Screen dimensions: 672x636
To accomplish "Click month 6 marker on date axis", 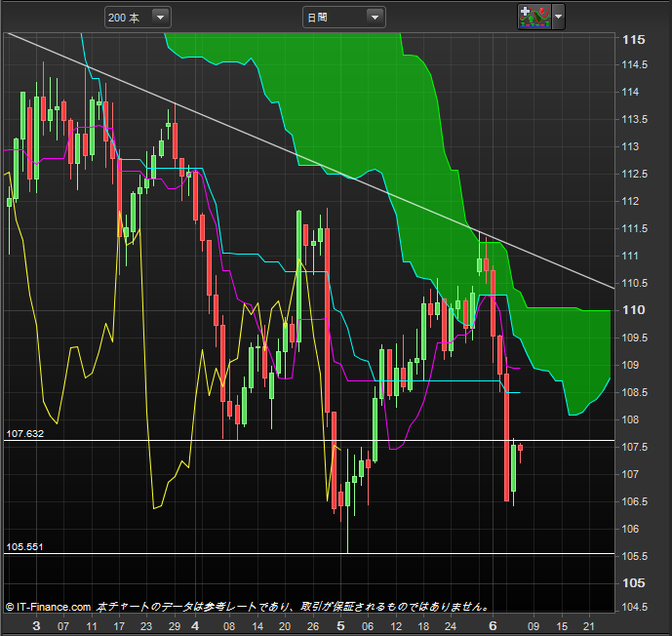I will (493, 625).
